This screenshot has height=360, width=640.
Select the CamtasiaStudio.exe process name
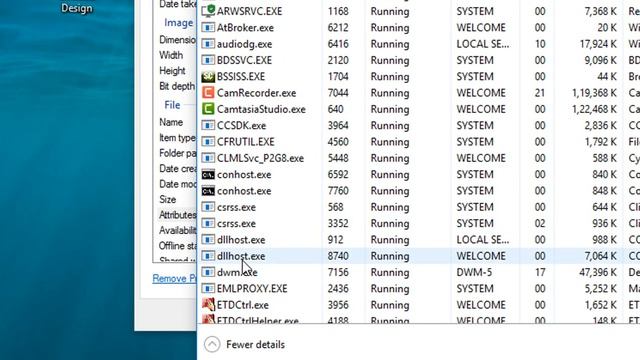[261, 109]
